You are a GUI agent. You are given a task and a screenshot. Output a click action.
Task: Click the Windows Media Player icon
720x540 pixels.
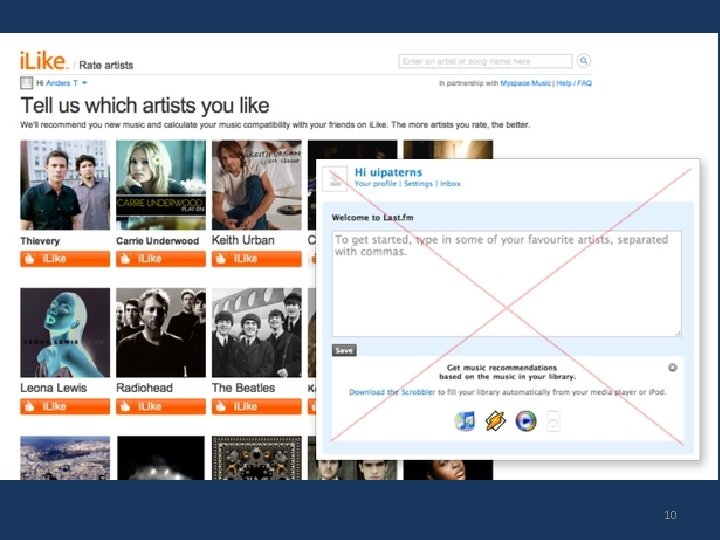(526, 421)
